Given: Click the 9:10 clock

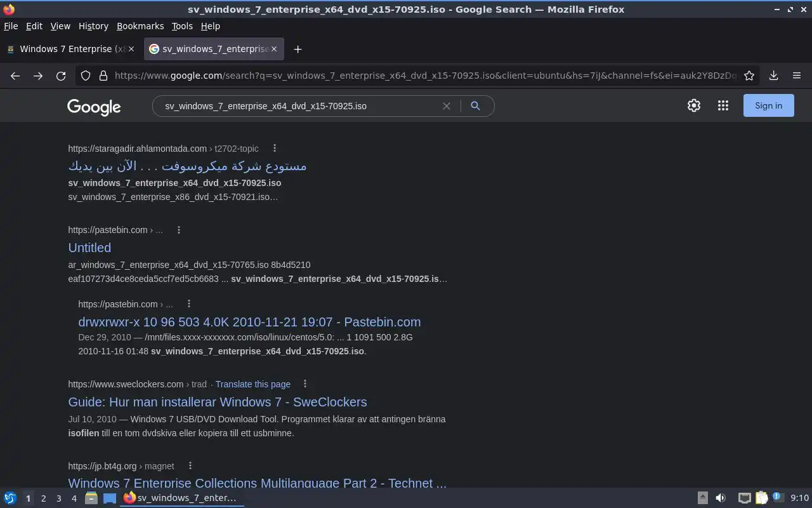Looking at the screenshot, I should pyautogui.click(x=799, y=498).
